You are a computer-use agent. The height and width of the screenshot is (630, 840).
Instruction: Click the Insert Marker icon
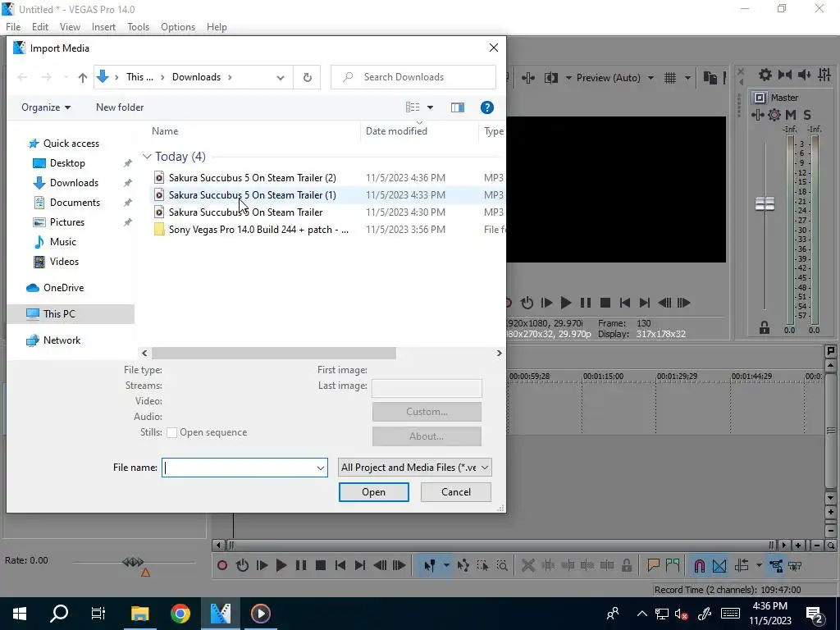coord(653,566)
